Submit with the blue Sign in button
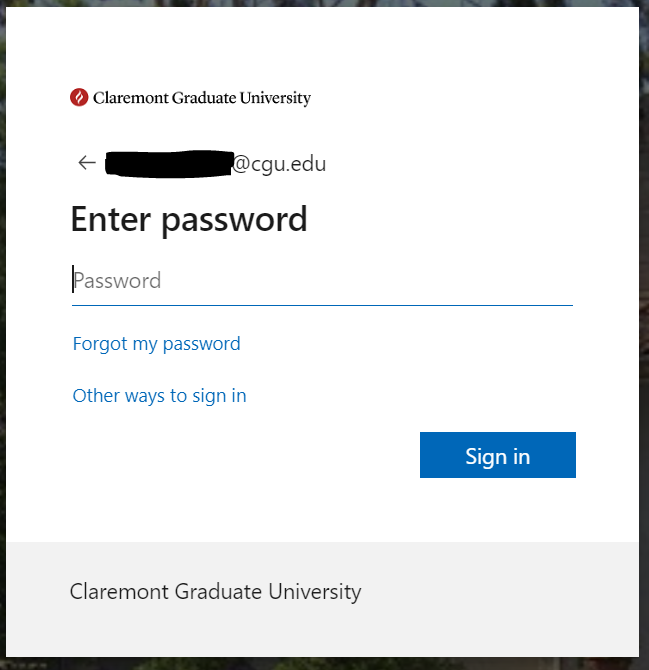Screen dimensions: 649x670 (x=498, y=455)
